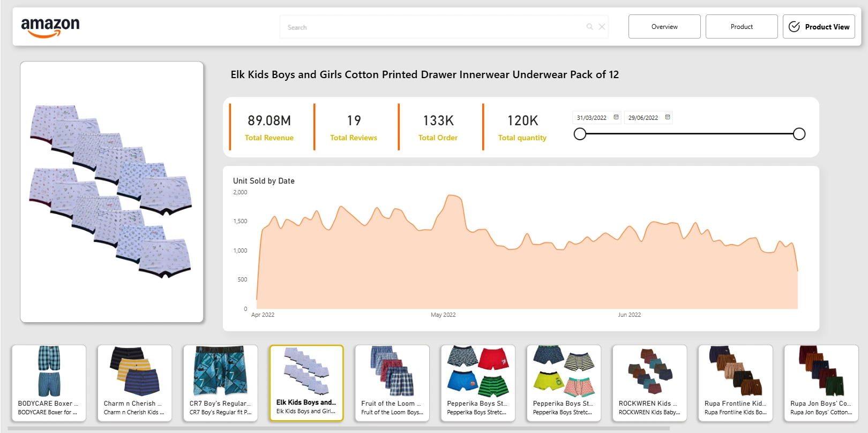Select the Charm n Cherish product card
Image resolution: width=868 pixels, height=433 pixels.
pos(134,383)
